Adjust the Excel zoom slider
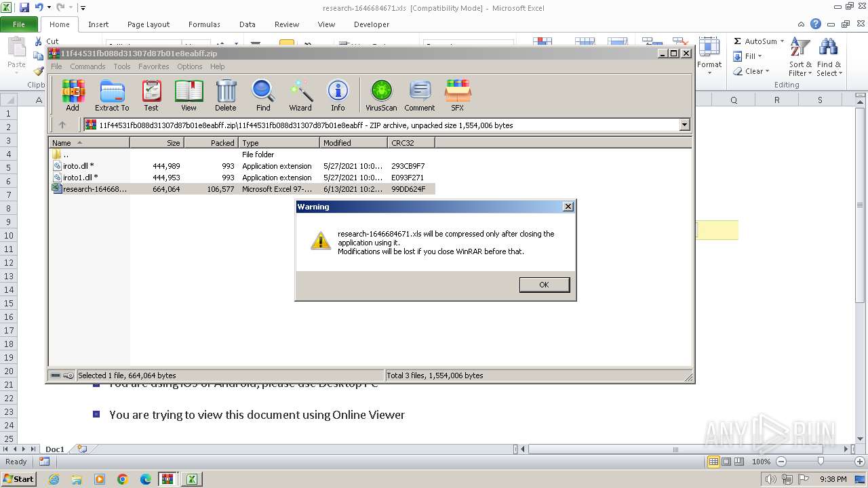The height and width of the screenshot is (488, 868). [821, 462]
